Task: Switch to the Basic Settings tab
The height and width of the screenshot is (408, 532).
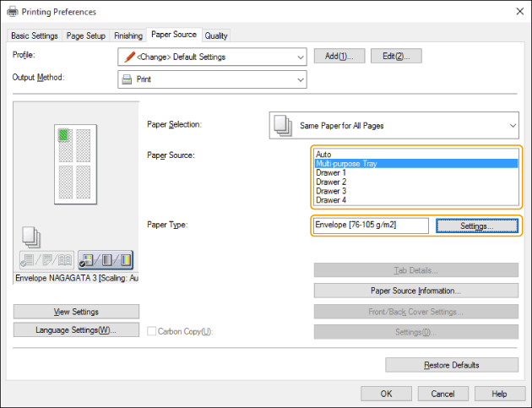Action: [35, 35]
